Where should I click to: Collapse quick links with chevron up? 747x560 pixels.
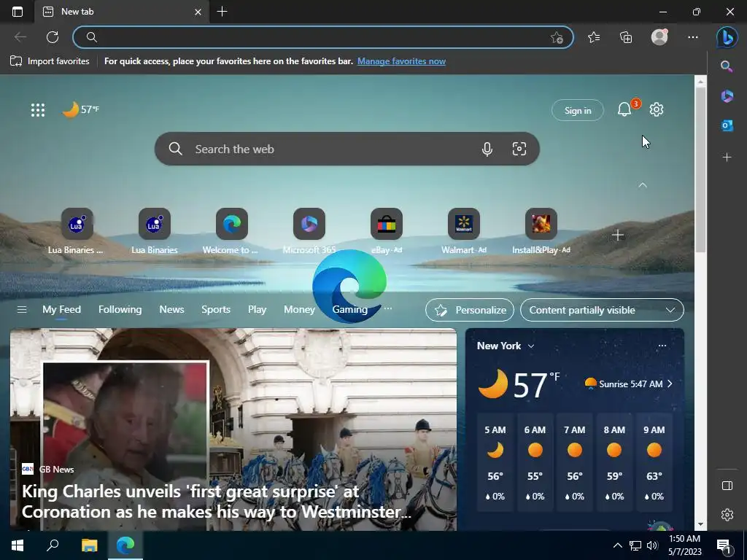[x=643, y=185]
